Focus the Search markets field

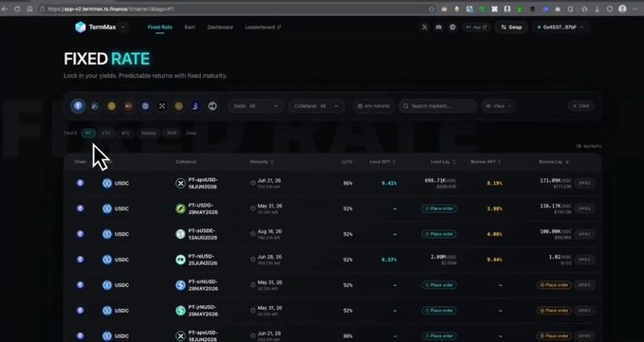pos(438,106)
